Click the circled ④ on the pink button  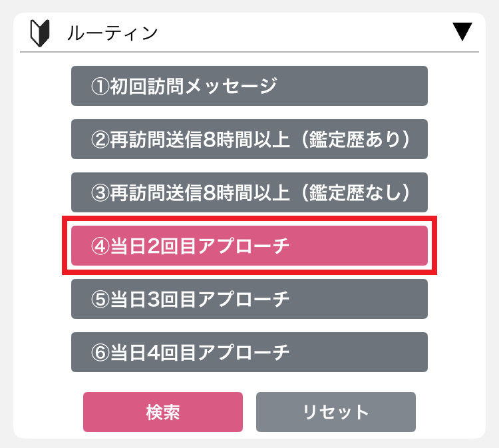100,246
